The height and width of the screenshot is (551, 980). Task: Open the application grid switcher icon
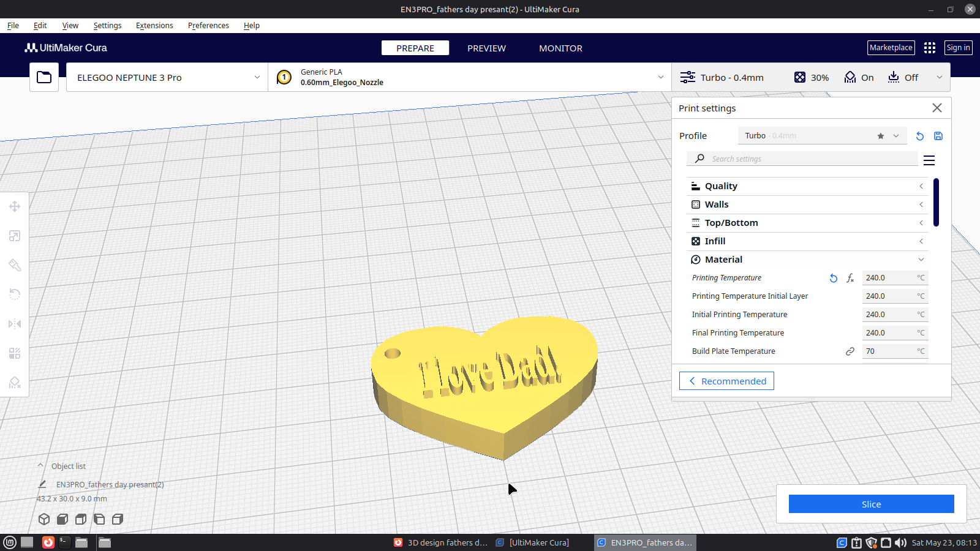click(930, 48)
